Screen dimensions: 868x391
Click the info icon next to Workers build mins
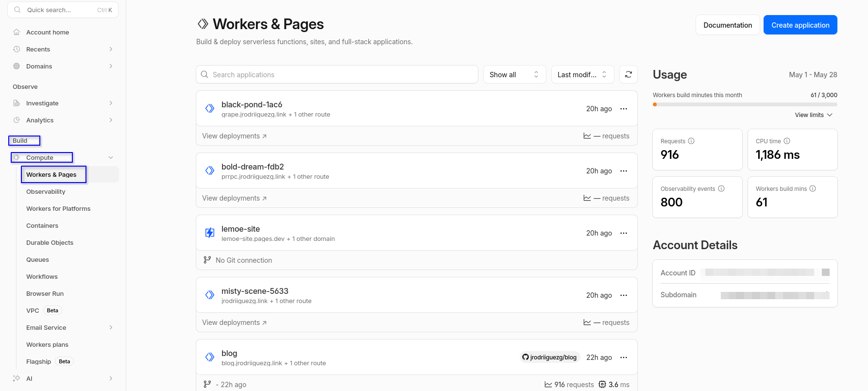click(x=813, y=188)
